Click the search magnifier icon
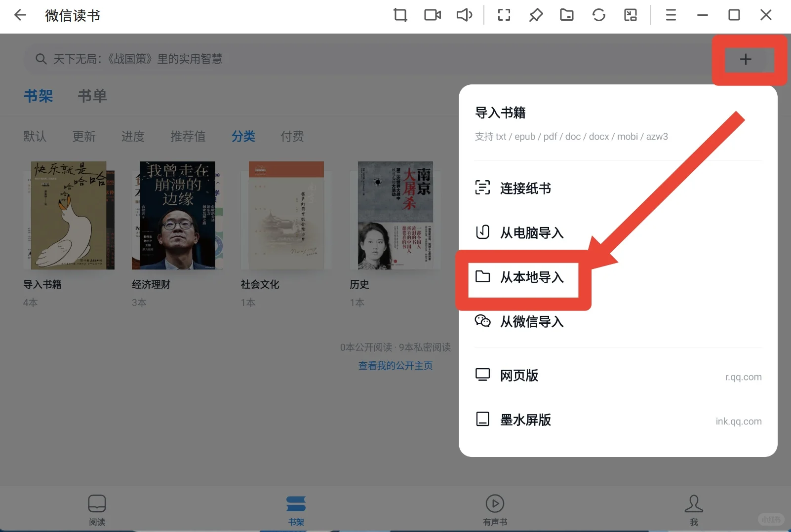The width and height of the screenshot is (791, 532). click(41, 59)
